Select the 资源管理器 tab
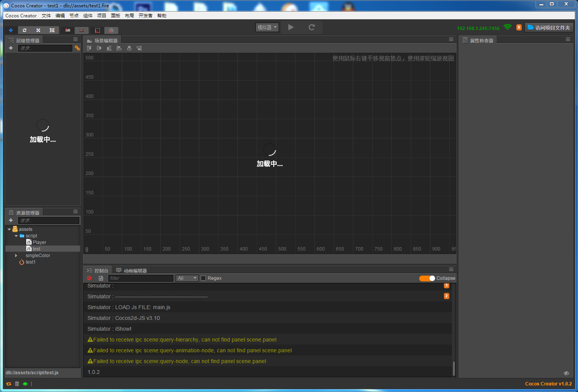This screenshot has width=578, height=392. point(24,212)
